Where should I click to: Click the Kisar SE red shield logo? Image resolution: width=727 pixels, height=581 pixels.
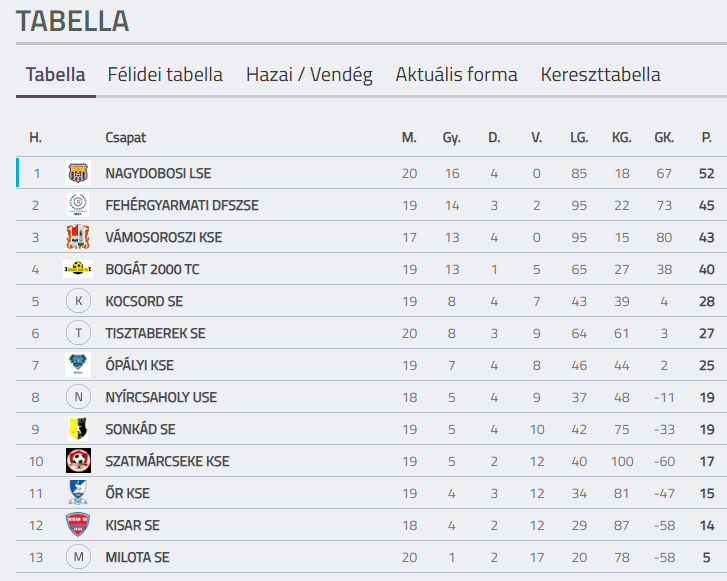78,525
